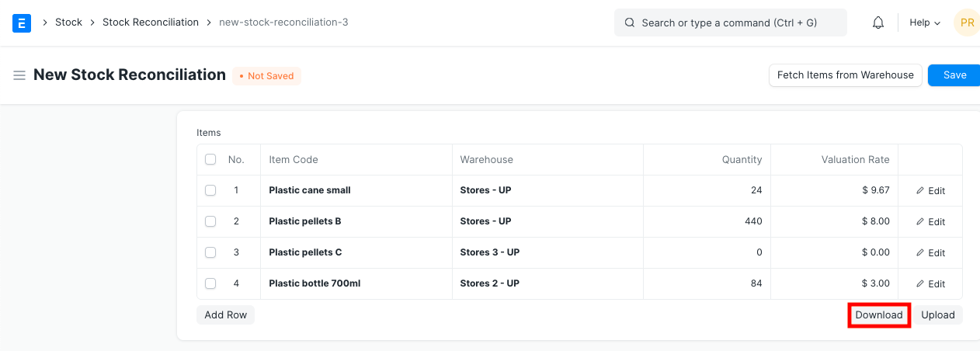This screenshot has width=980, height=351.
Task: Add Row to the items table
Action: (225, 315)
